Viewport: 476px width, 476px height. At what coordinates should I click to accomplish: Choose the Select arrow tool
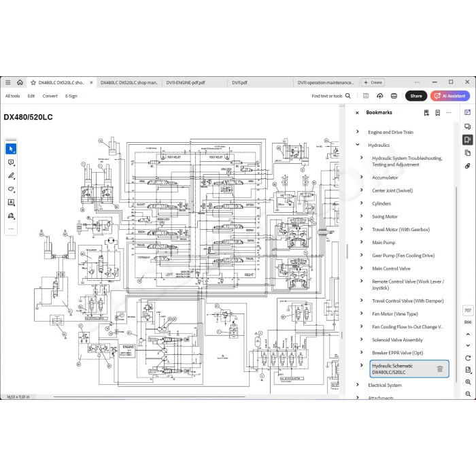[11, 149]
